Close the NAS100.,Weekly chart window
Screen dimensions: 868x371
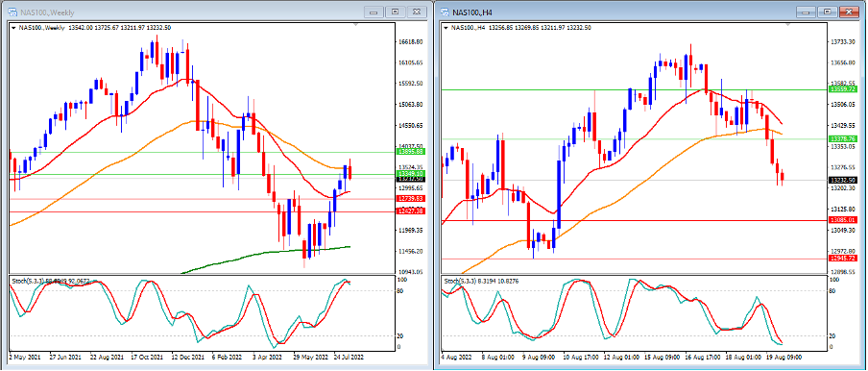[x=417, y=12]
